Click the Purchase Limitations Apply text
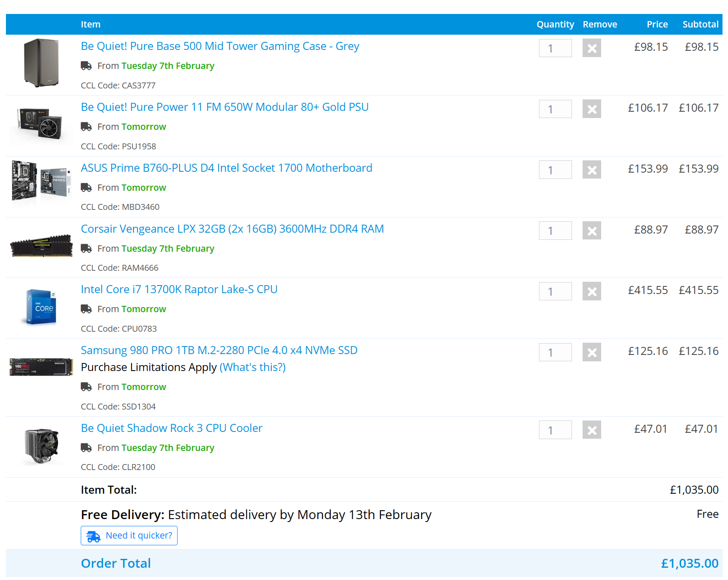 (x=149, y=367)
